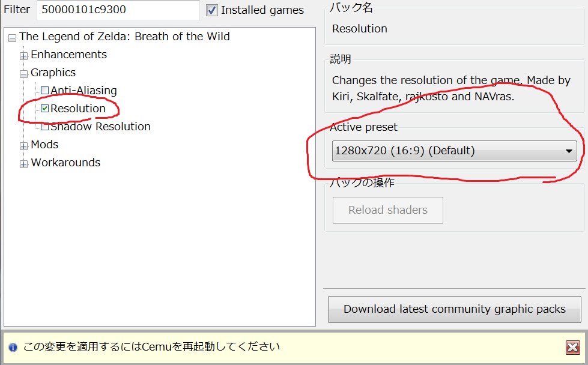Select the Shadow Resolution pack label

pyautogui.click(x=100, y=127)
